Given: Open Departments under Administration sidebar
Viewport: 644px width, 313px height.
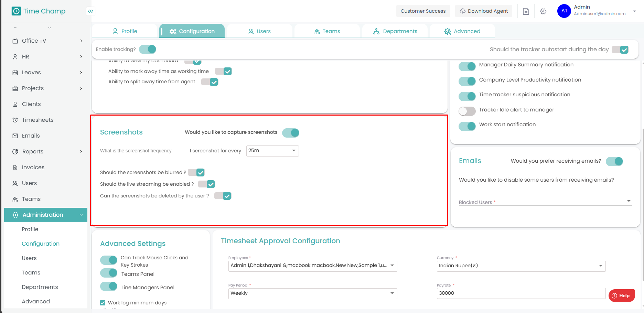Looking at the screenshot, I should pyautogui.click(x=40, y=287).
